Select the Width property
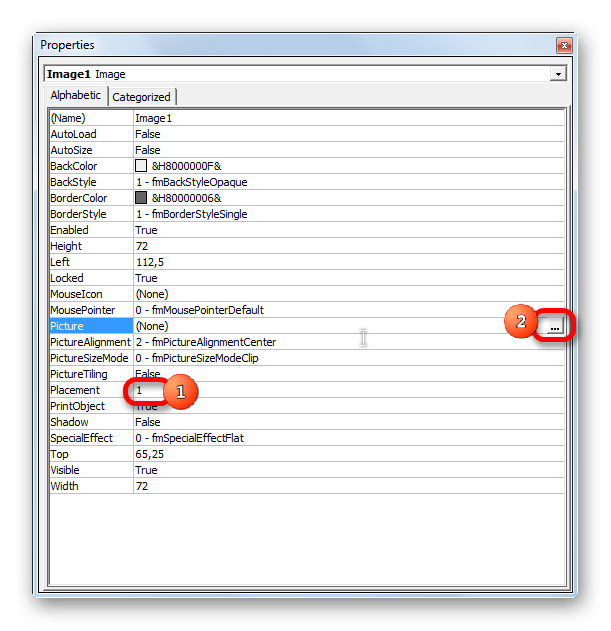611x631 pixels. click(x=91, y=486)
